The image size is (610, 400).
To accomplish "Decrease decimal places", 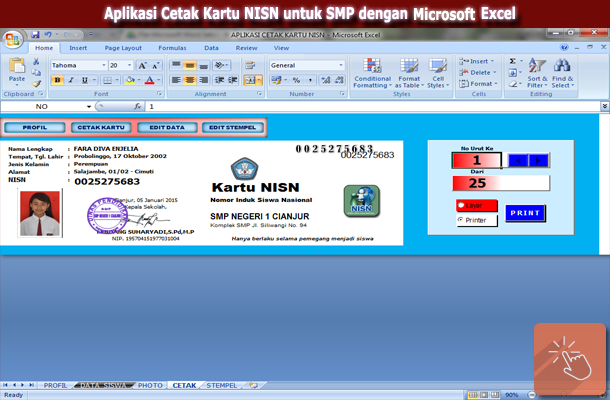I will click(x=339, y=80).
